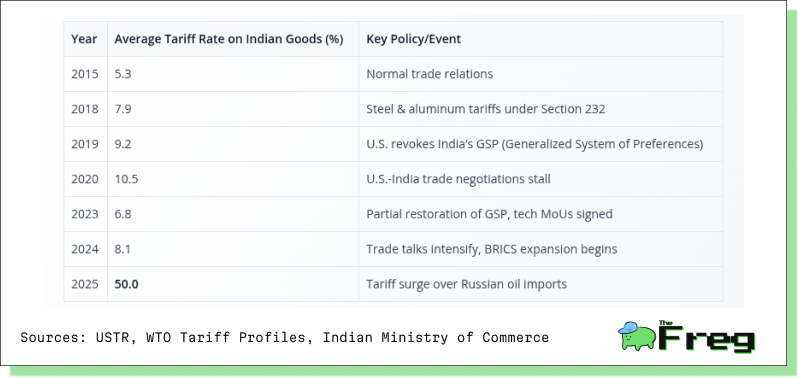The image size is (799, 378).
Task: Select the 10.5 rate for 2020
Action: click(x=126, y=179)
